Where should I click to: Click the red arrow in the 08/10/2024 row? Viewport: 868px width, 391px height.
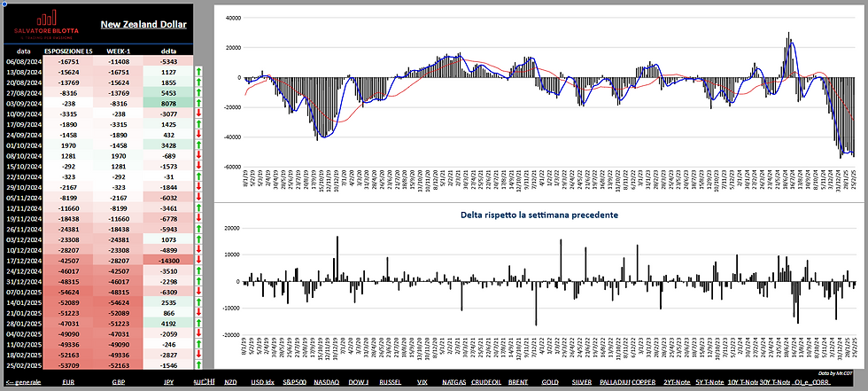click(x=198, y=155)
